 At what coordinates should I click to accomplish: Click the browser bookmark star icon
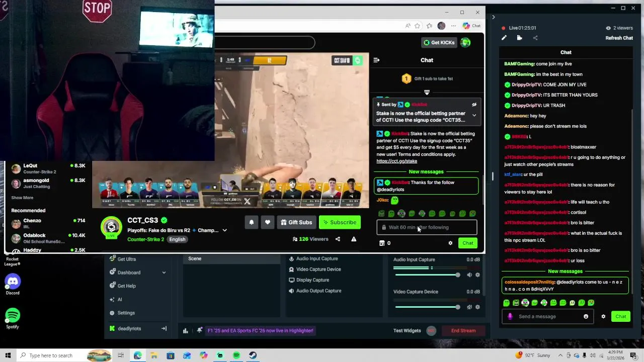pyautogui.click(x=417, y=26)
